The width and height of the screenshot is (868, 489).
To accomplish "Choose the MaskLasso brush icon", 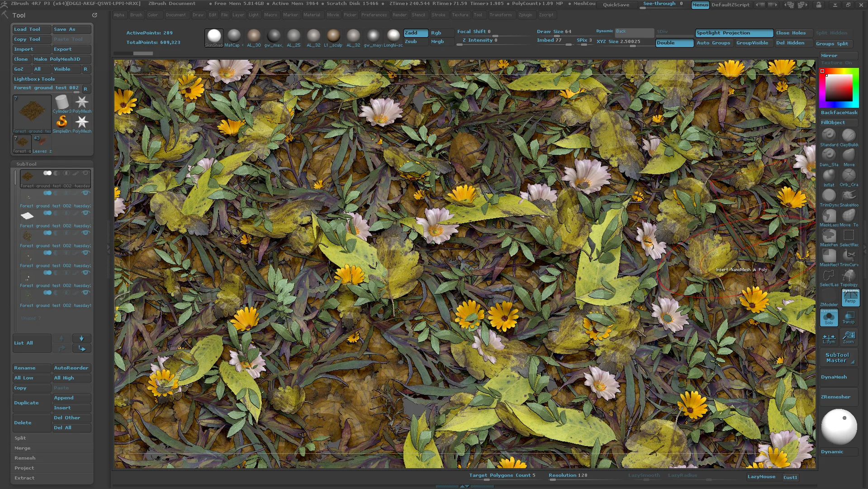I will tap(829, 216).
